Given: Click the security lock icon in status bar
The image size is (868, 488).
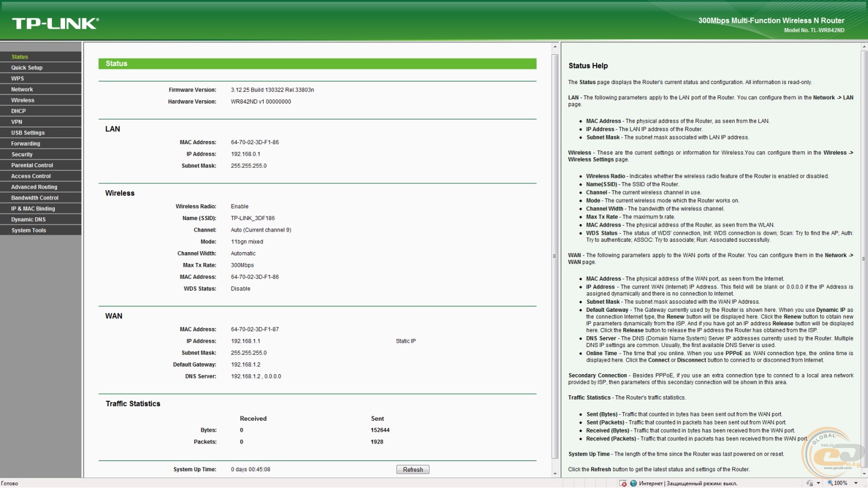Looking at the screenshot, I should (x=809, y=483).
